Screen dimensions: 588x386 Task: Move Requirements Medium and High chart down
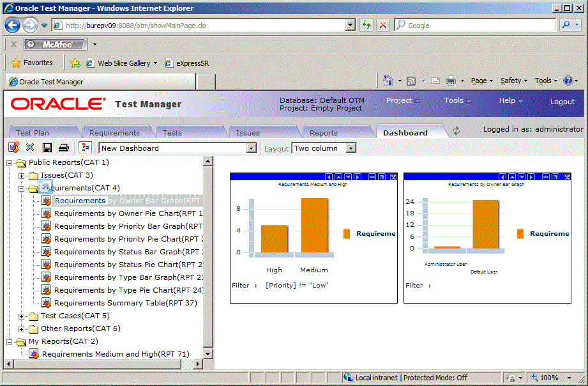click(x=348, y=177)
